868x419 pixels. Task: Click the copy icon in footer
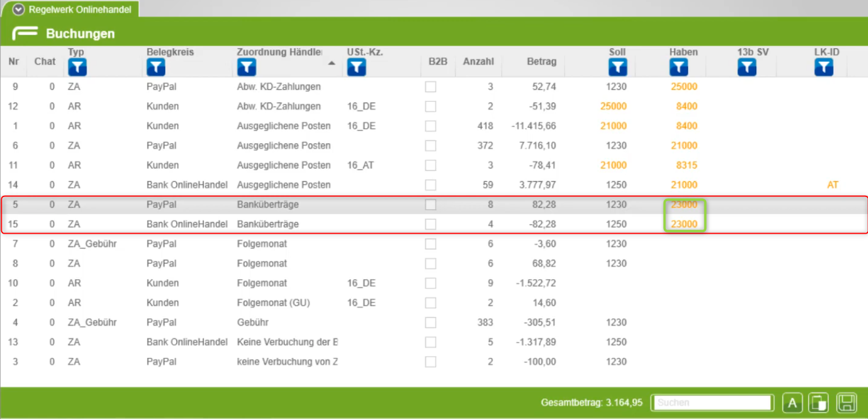click(819, 403)
